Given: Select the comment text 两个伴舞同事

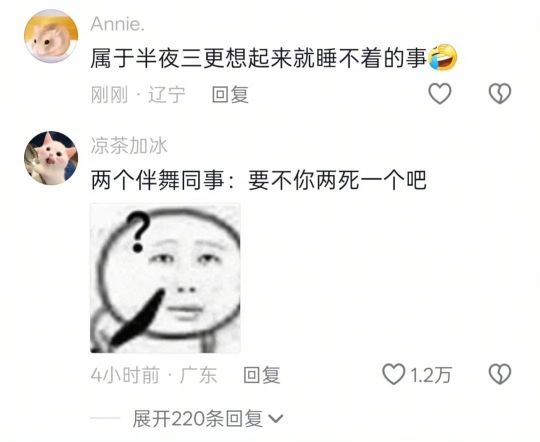Looking at the screenshot, I should pos(157,180).
